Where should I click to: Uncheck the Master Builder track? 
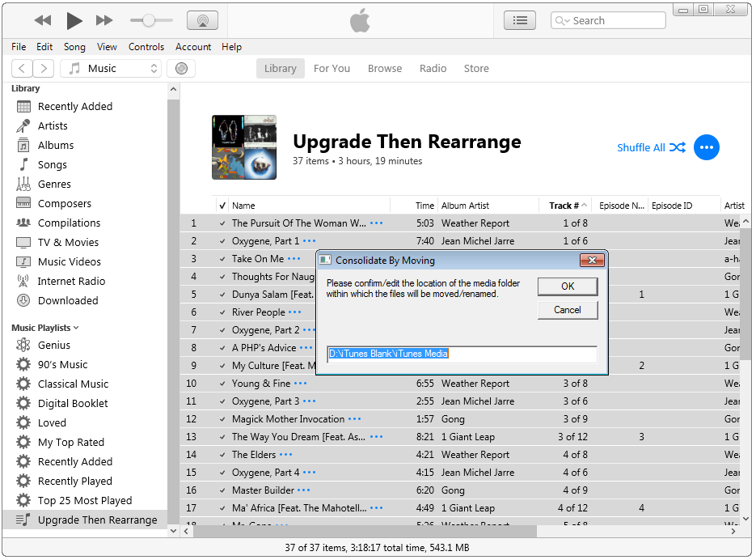222,490
